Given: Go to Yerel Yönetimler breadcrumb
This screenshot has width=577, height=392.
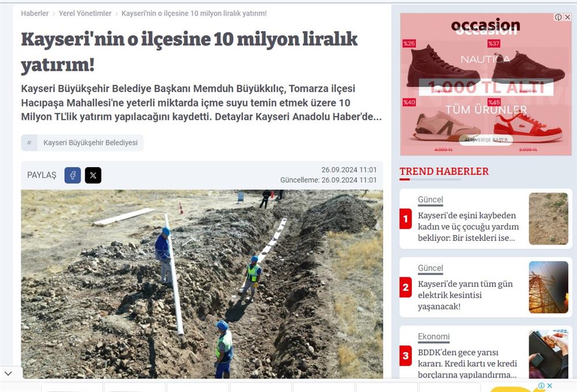Looking at the screenshot, I should coord(85,13).
